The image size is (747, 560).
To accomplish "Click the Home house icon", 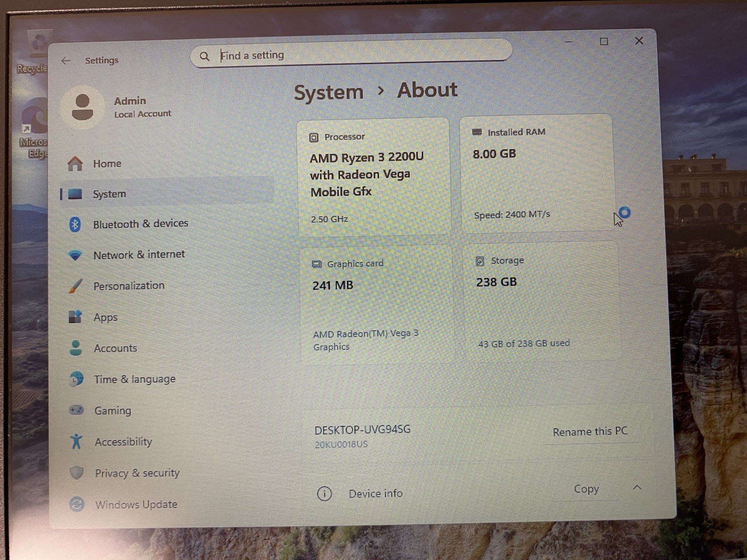I will point(75,163).
